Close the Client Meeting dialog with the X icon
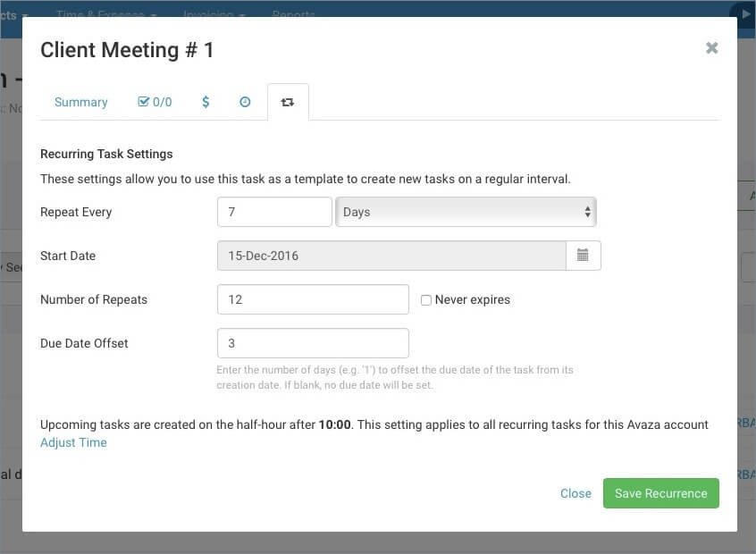 (x=711, y=47)
